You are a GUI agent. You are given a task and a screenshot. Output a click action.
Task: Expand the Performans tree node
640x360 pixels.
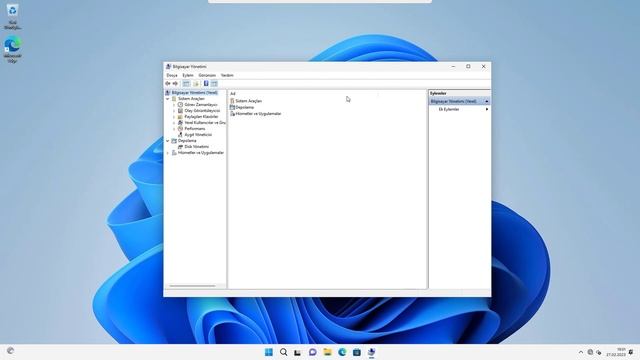174,129
